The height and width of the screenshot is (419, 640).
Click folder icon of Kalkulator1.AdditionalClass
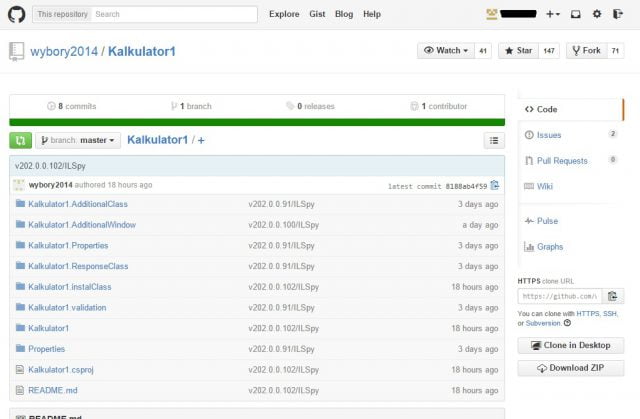(20, 204)
